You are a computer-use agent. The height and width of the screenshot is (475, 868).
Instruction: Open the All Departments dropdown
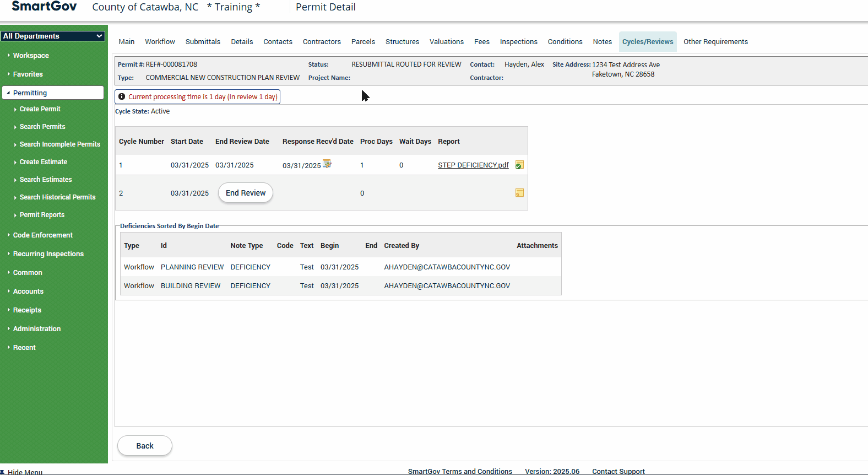[x=53, y=36]
